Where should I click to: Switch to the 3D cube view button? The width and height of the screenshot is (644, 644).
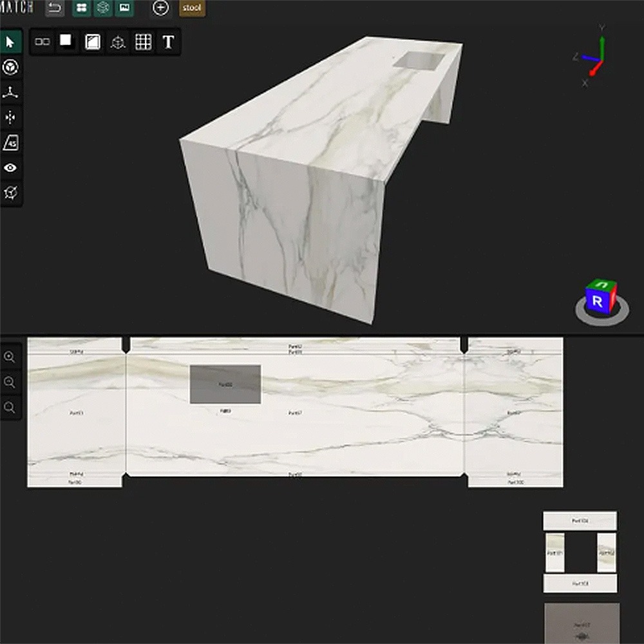pyautogui.click(x=102, y=8)
